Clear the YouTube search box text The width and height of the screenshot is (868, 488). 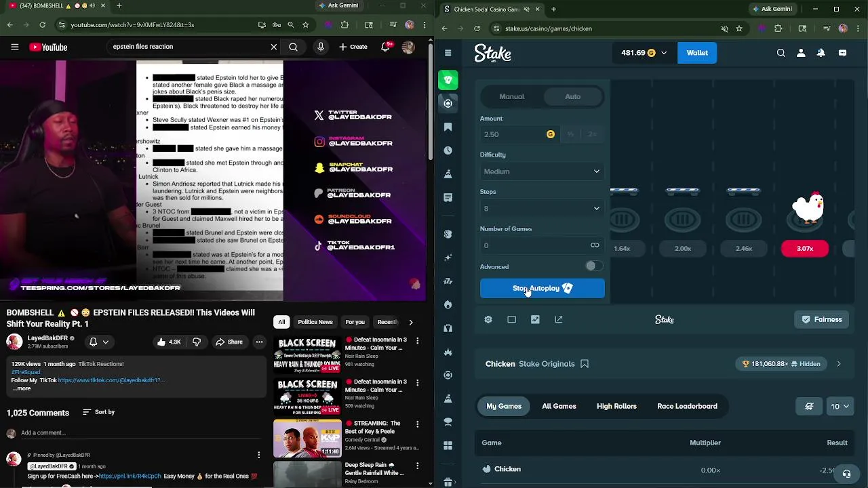pyautogui.click(x=274, y=47)
